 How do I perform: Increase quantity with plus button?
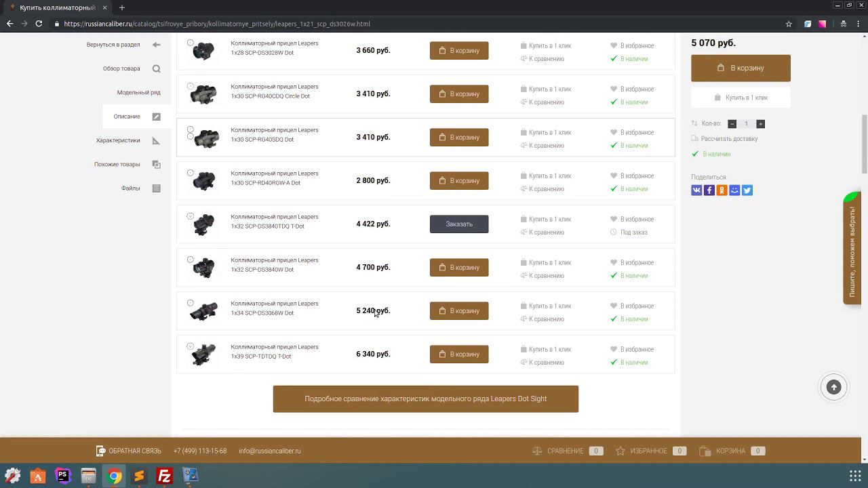coord(760,124)
